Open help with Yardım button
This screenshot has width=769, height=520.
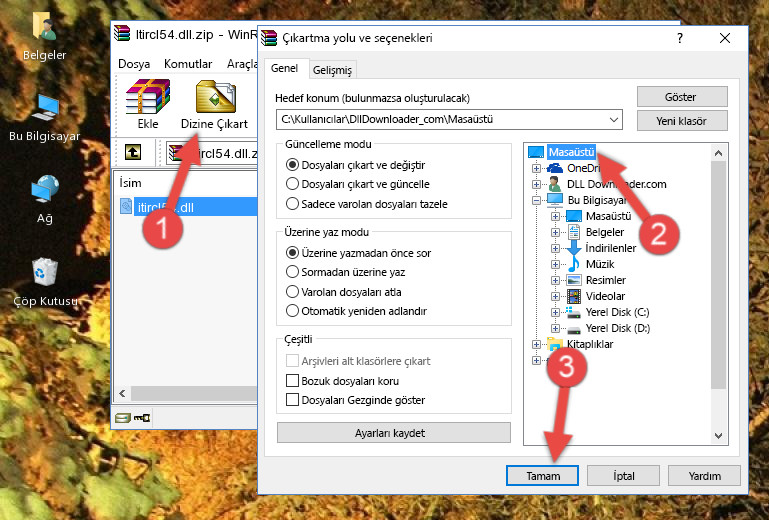tap(704, 476)
